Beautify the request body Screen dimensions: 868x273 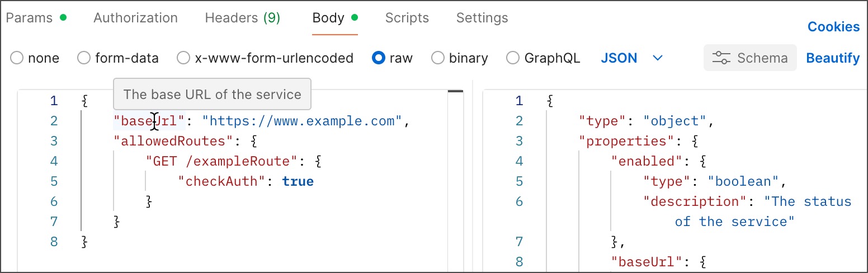pyautogui.click(x=833, y=58)
